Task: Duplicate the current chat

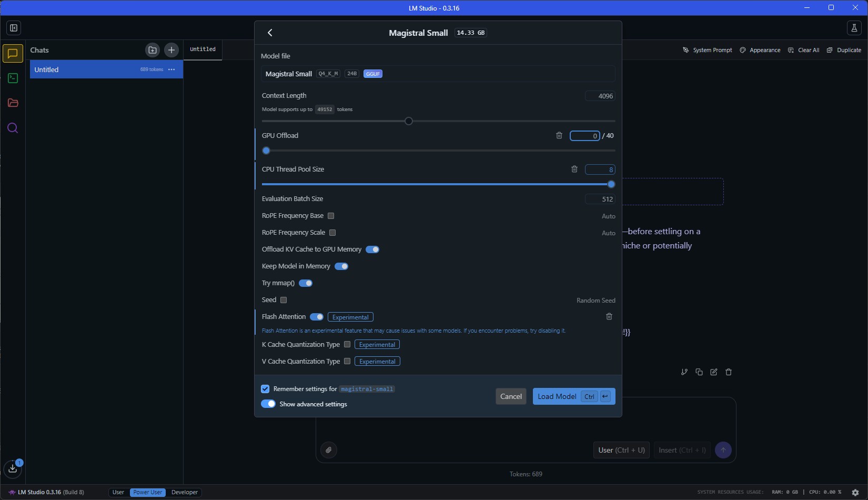Action: point(844,50)
